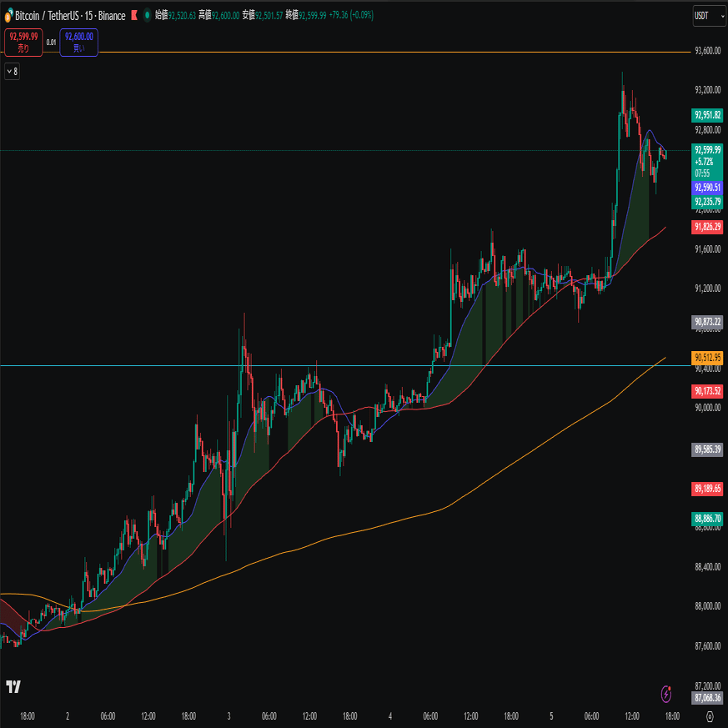Open the USDT currency dropdown
The height and width of the screenshot is (728, 728).
(x=709, y=16)
